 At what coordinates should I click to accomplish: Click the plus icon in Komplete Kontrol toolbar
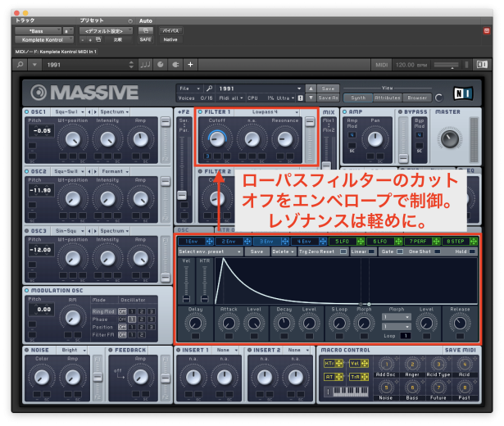coord(190,65)
